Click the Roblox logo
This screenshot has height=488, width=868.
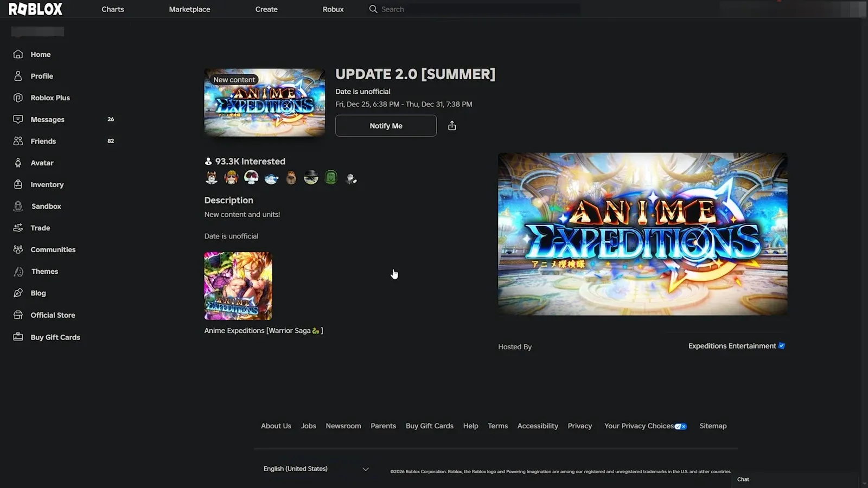tap(35, 9)
